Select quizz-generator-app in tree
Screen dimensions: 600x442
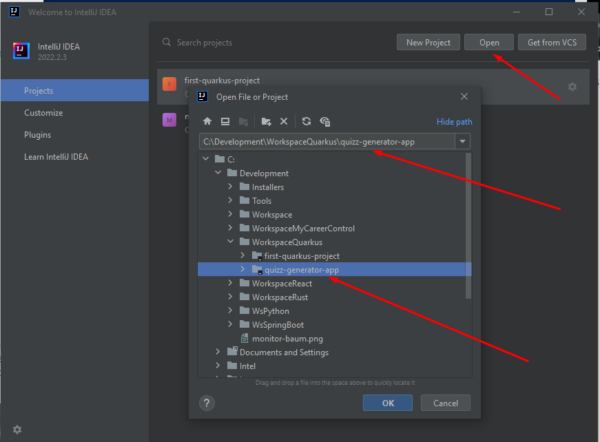pos(334,269)
